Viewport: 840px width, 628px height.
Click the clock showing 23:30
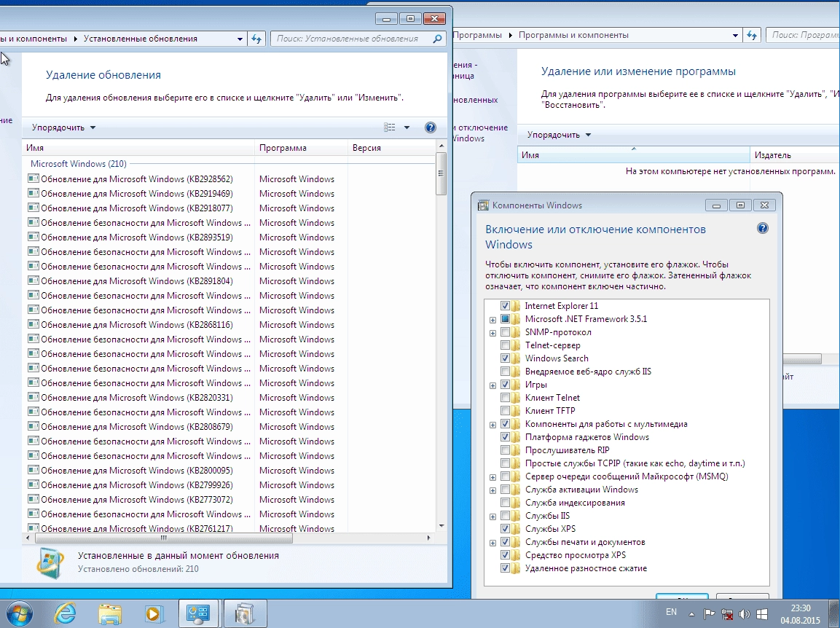[801, 608]
